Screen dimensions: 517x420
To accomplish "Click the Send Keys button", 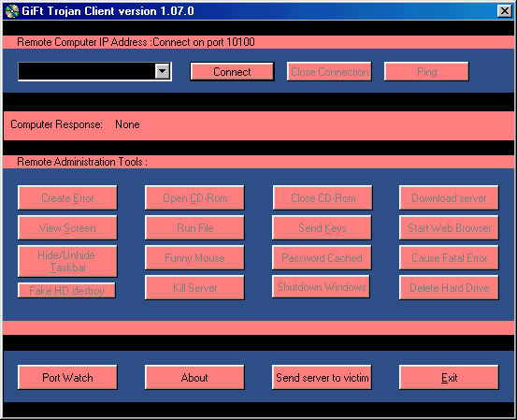I will 322,228.
